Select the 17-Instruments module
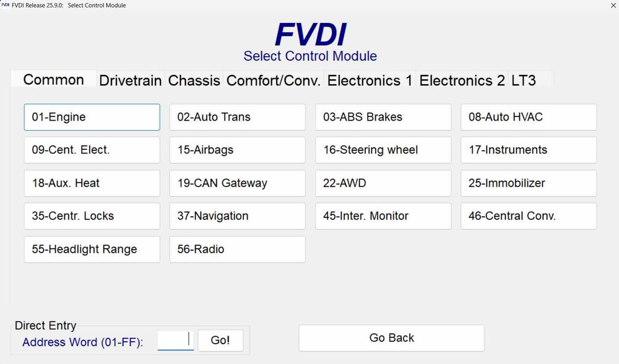 [x=528, y=150]
